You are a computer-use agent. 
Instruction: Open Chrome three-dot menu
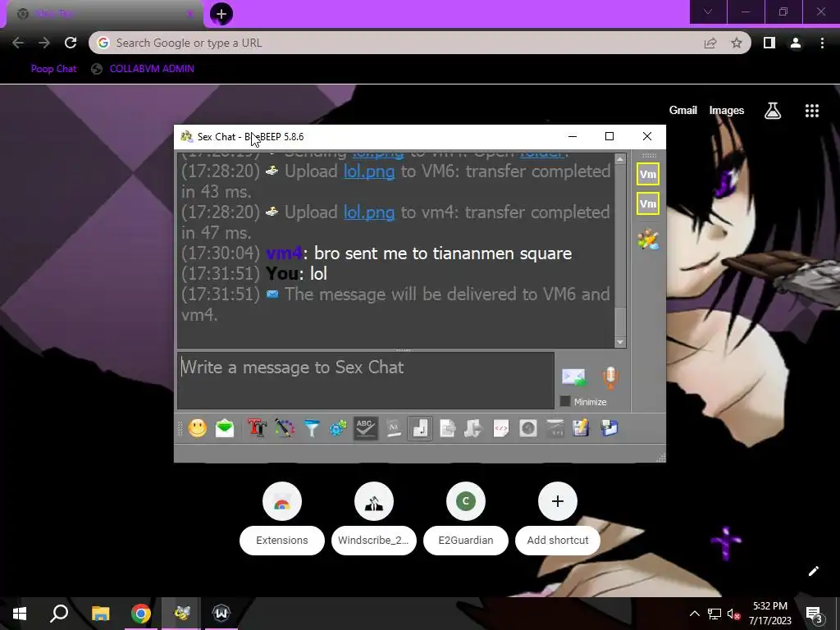(822, 43)
